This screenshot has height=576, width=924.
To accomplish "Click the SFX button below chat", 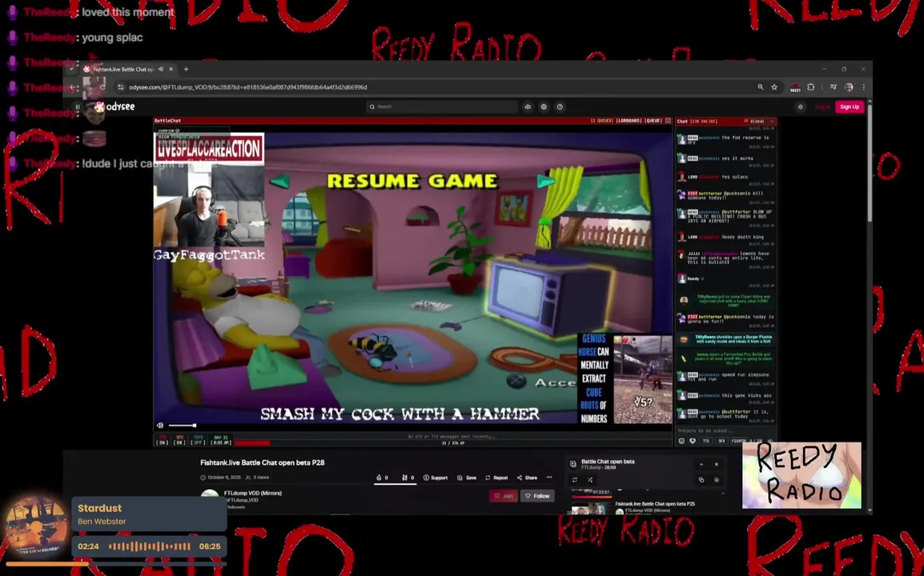I will pyautogui.click(x=721, y=441).
